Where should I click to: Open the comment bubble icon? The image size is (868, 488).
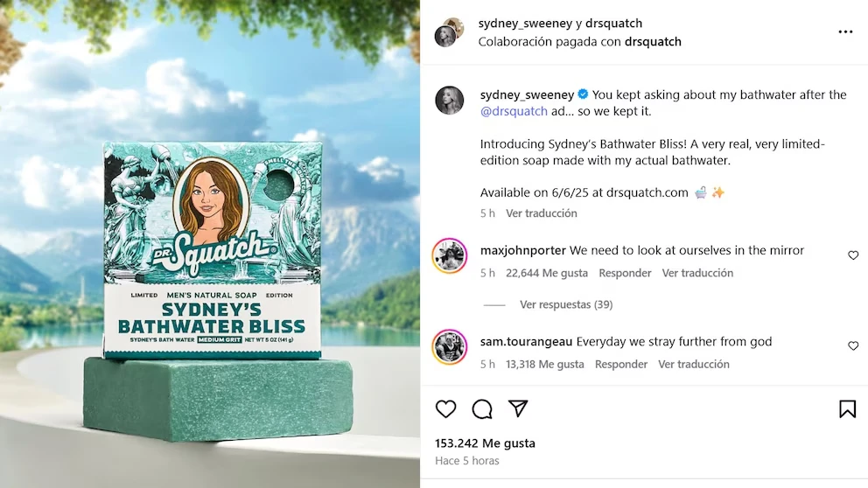[x=481, y=409]
